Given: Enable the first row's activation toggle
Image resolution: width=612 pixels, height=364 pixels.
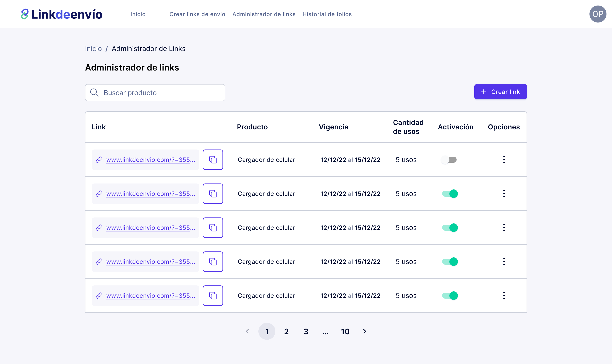Looking at the screenshot, I should click(x=449, y=160).
